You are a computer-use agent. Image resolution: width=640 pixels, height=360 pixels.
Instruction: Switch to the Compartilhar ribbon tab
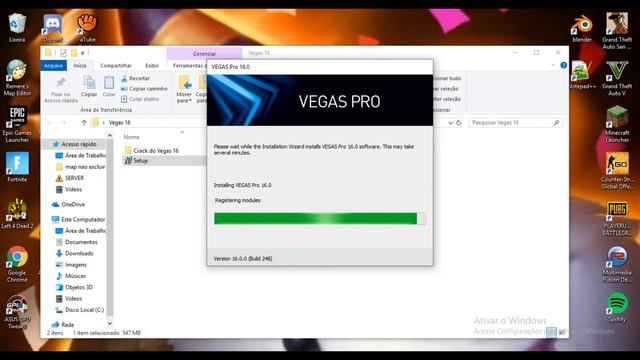(x=116, y=65)
